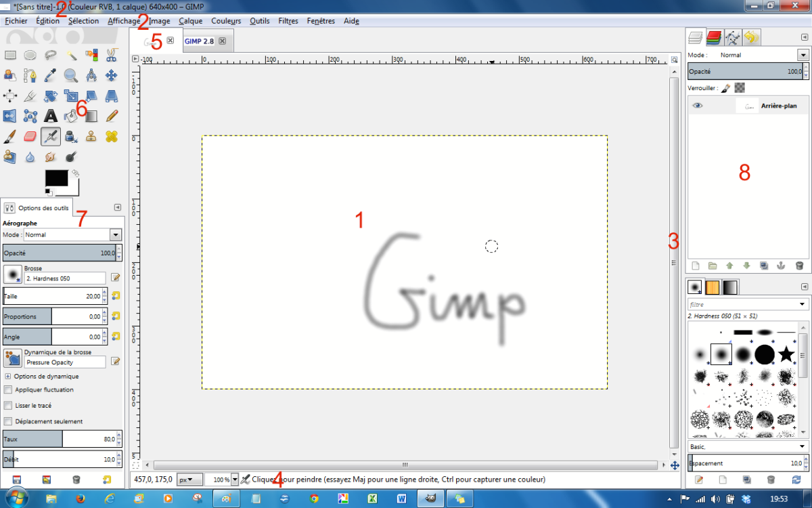
Task: Select the Scissors Select tool
Action: (x=112, y=55)
